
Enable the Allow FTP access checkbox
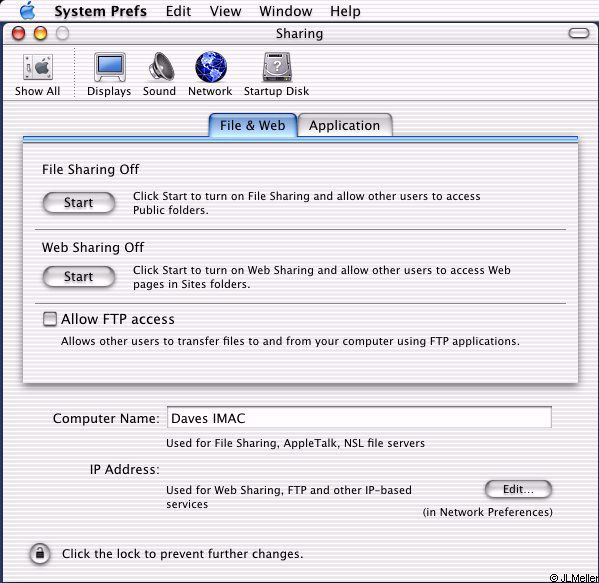[50, 319]
